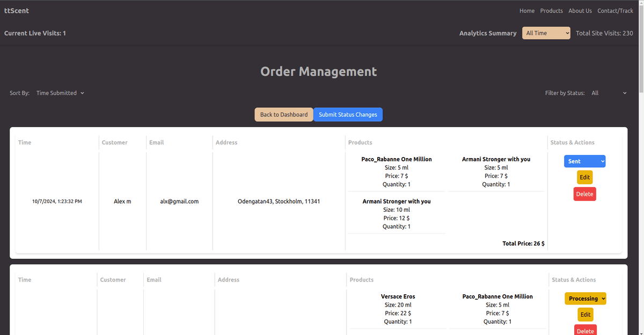Click the 10/7/2024, 1:23:32 PM timestamp
Viewport: 644px width, 335px height.
click(57, 202)
